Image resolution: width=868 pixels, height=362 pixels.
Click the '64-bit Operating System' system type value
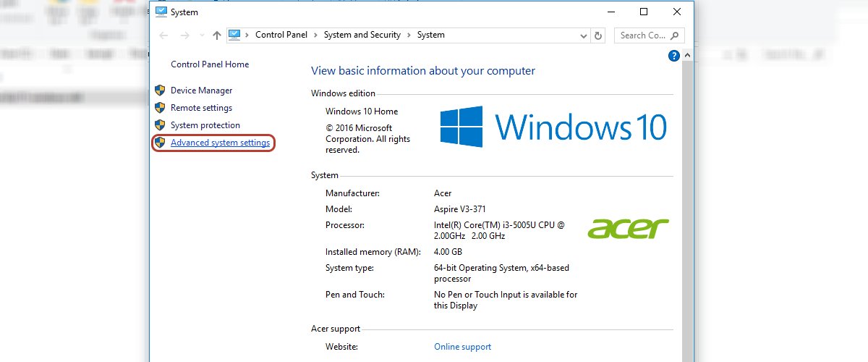[x=501, y=273]
